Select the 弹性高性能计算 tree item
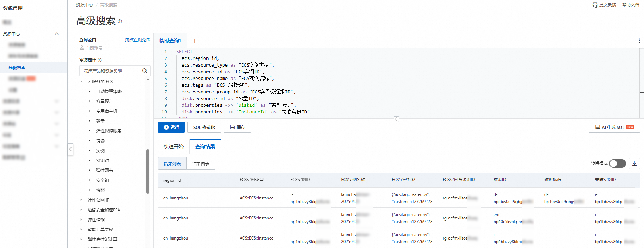 (x=103, y=239)
